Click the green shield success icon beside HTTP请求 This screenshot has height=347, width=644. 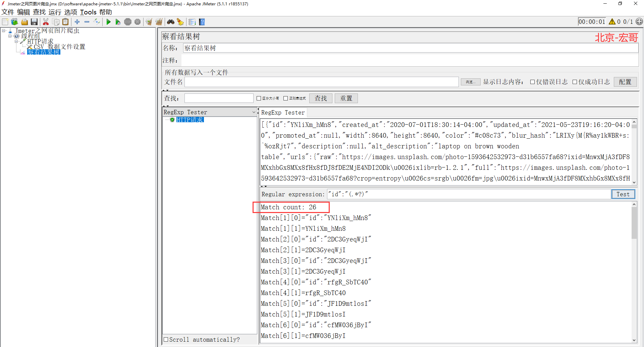click(x=172, y=120)
